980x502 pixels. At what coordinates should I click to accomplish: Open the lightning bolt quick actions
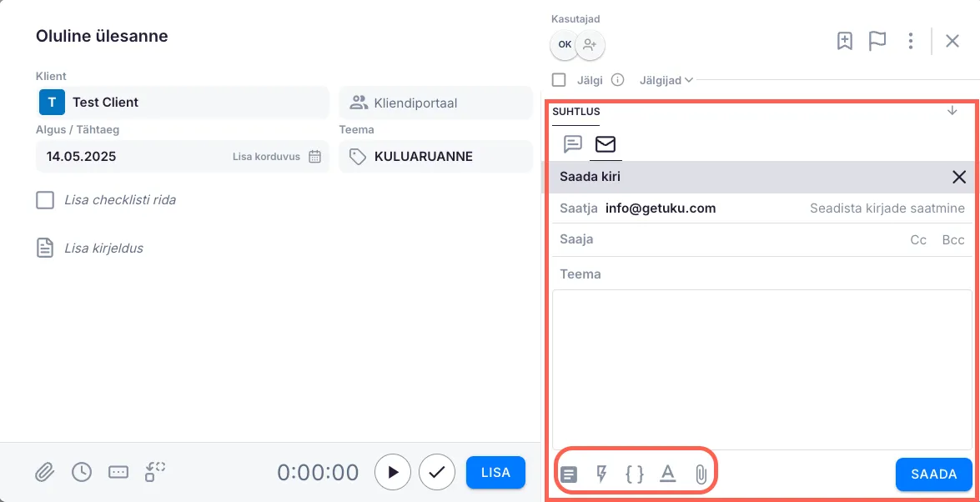601,474
